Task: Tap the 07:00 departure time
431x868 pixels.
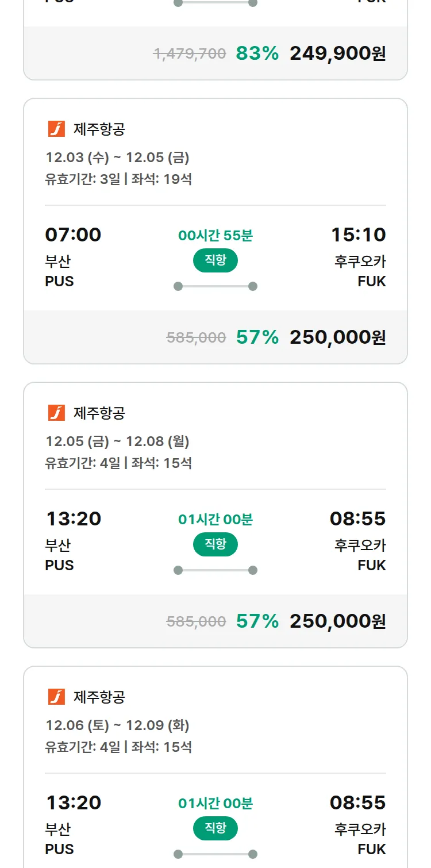Action: [73, 235]
